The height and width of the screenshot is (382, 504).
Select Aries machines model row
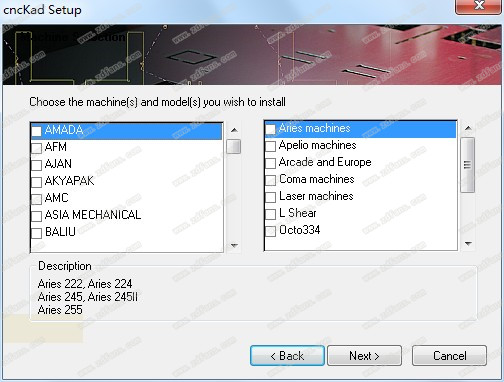coord(360,129)
